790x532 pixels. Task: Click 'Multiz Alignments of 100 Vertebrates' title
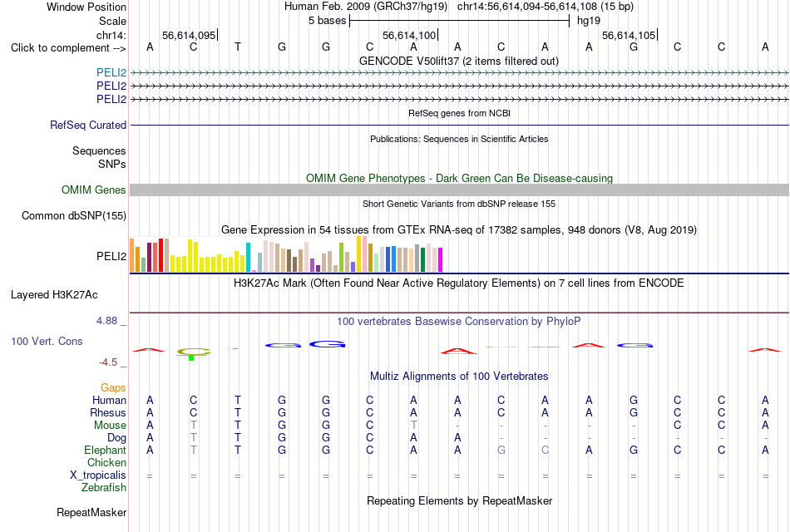coord(459,377)
